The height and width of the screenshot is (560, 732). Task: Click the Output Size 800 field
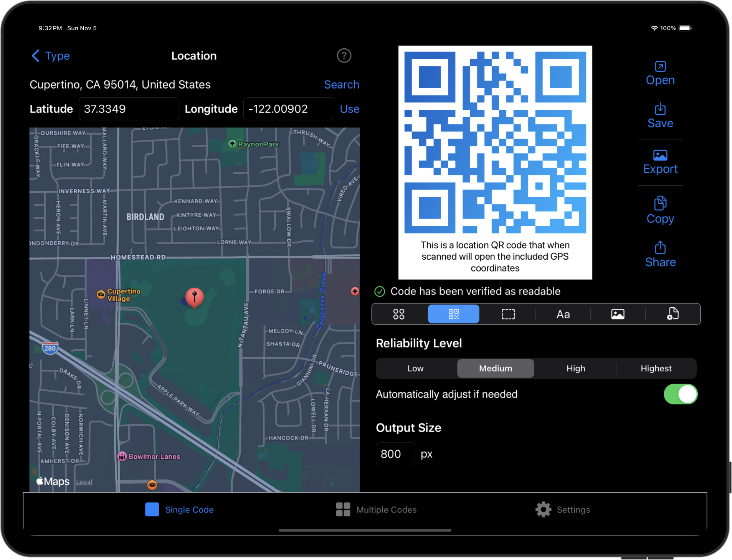coord(395,454)
